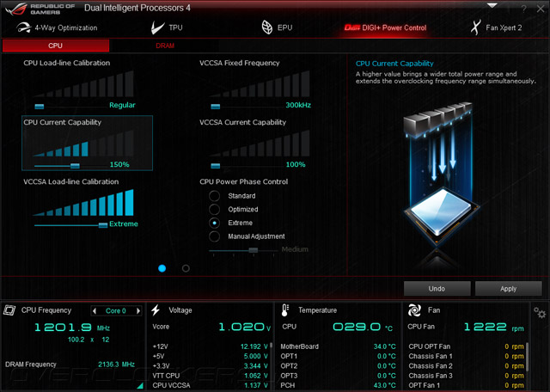Screen dimensions: 550x392
Task: Select Extreme power phase control
Action: pyautogui.click(x=214, y=223)
